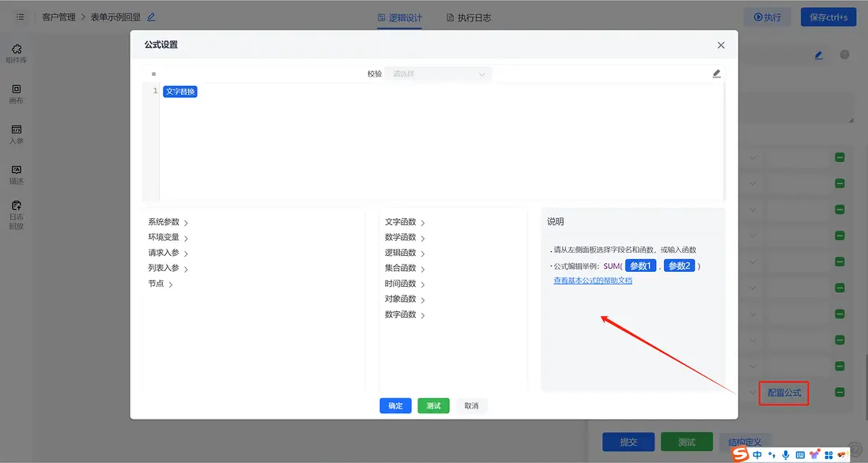Toggle the punctuation mode icon in IME bar

coord(772,454)
